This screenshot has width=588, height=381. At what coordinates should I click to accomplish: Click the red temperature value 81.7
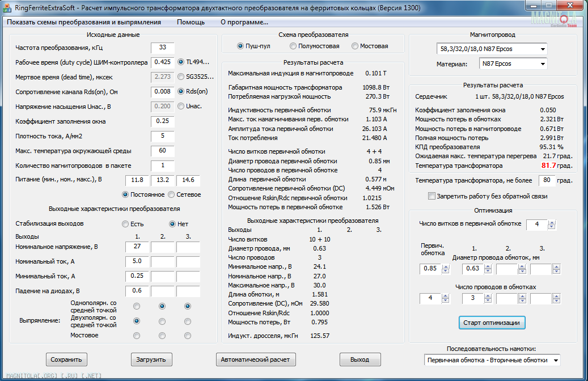coord(548,166)
